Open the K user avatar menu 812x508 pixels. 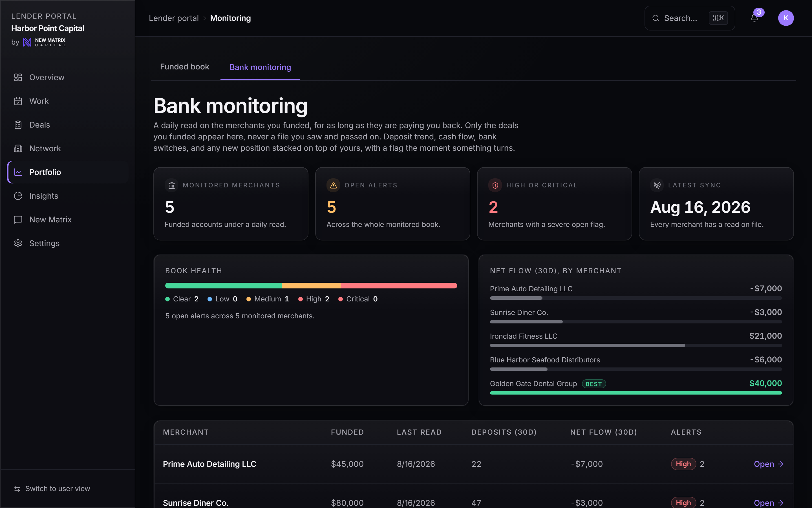(786, 18)
